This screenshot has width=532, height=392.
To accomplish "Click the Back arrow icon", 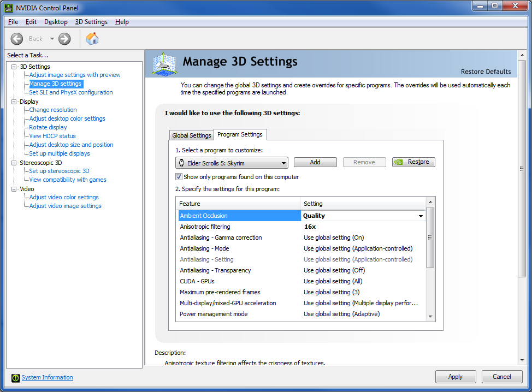I will point(17,39).
